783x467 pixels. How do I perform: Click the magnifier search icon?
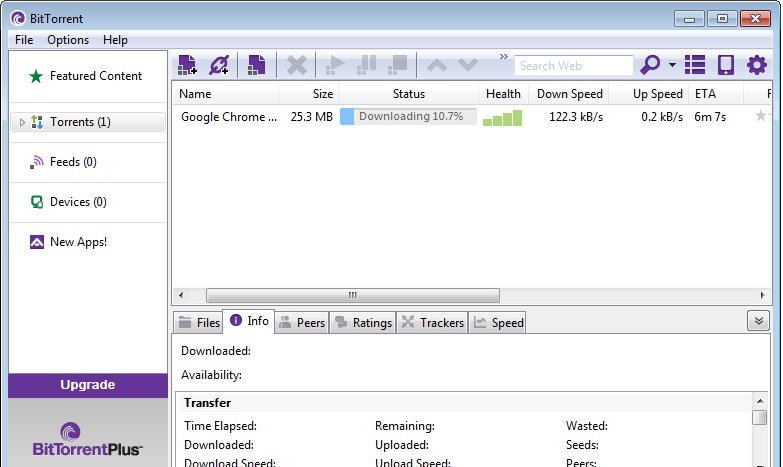tap(650, 66)
